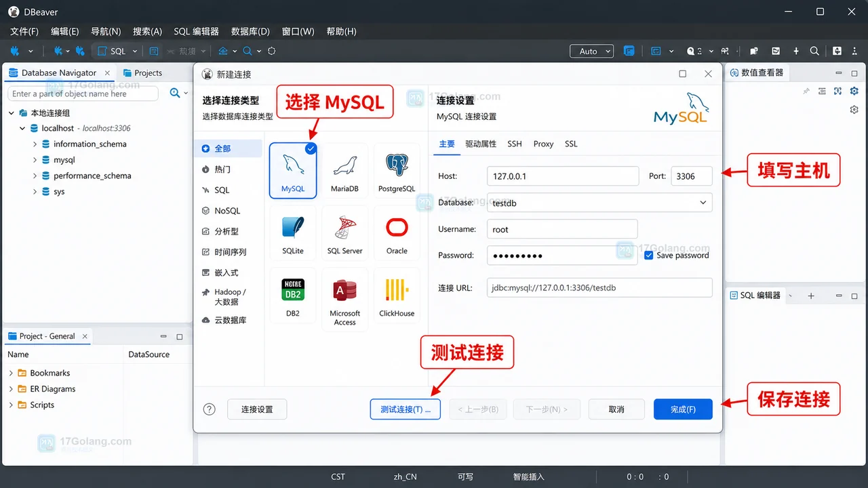Screen dimensions: 868x488
Task: Pick the PostgreSQL elephant icon
Action: (x=397, y=170)
